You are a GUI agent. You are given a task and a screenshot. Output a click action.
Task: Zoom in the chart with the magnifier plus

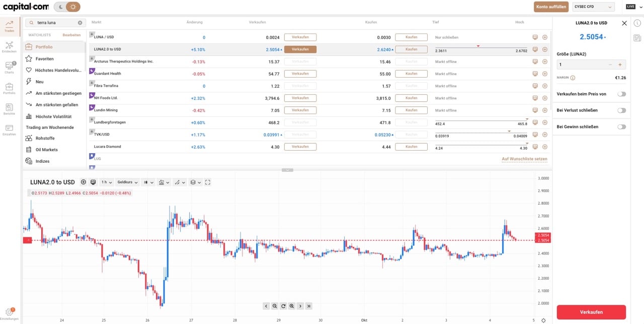[292, 306]
